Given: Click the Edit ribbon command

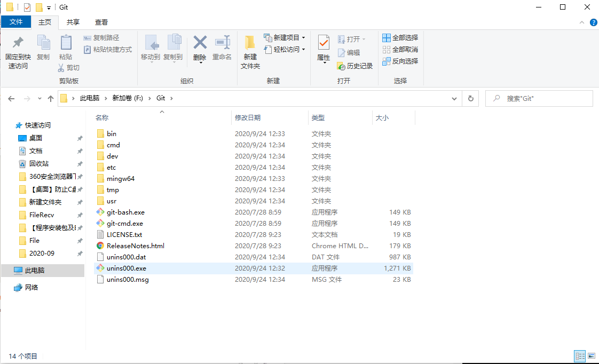Looking at the screenshot, I should [349, 53].
